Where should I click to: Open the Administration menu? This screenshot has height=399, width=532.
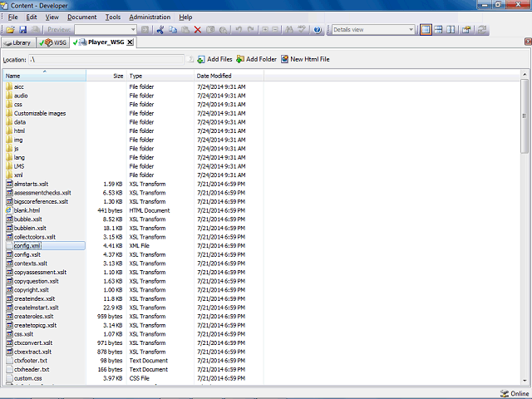click(x=150, y=17)
